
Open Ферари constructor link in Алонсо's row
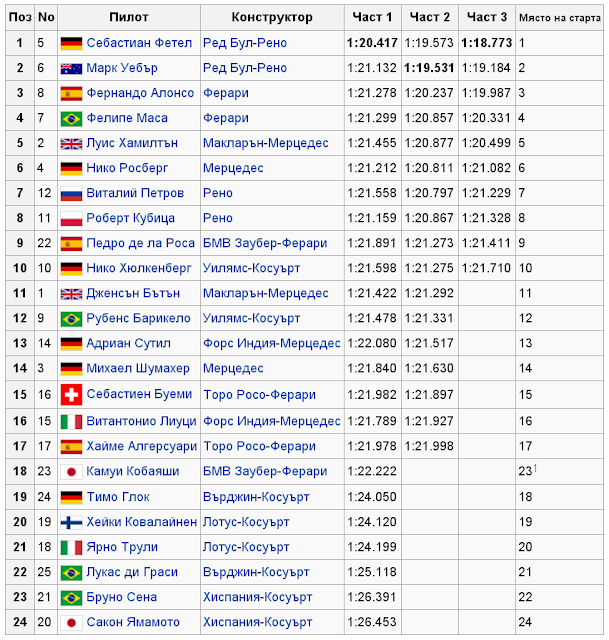pyautogui.click(x=226, y=93)
